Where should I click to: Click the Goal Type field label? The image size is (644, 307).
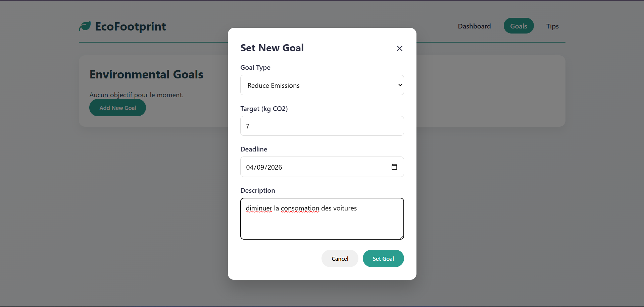255,67
